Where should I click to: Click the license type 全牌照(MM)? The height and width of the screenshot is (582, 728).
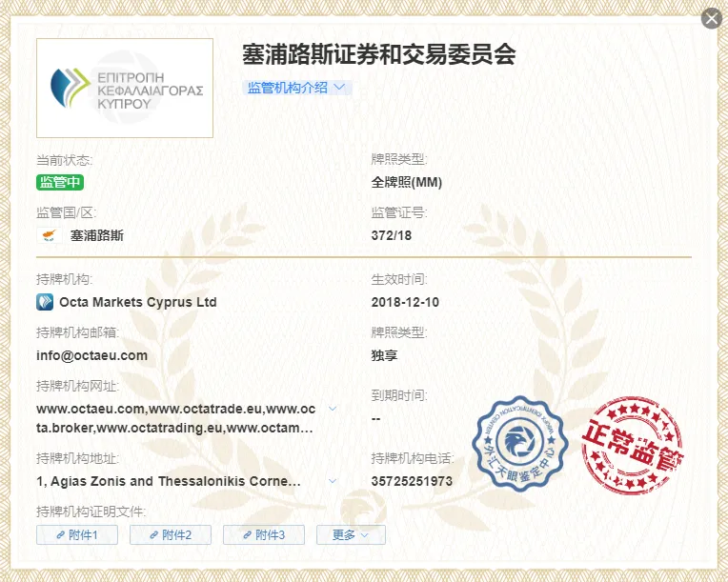(406, 182)
